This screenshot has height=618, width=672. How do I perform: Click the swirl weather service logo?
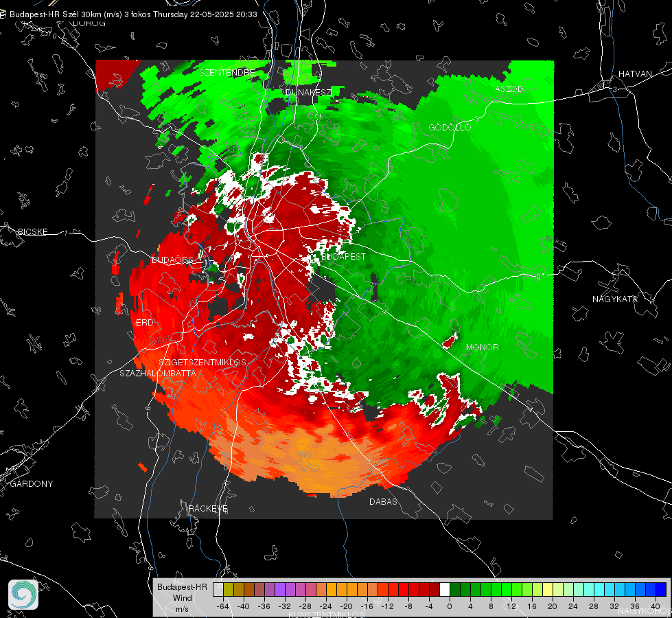tap(23, 595)
